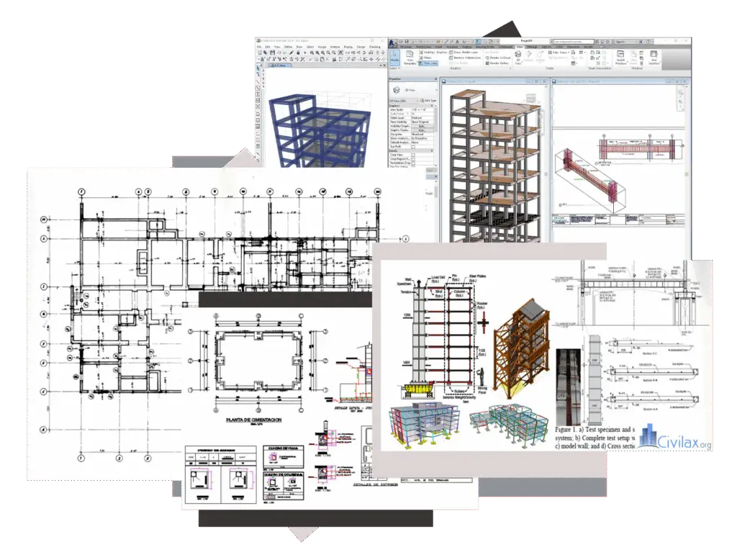
Task: Click Remove Hidden Lines in Revit ribbon
Action: [466, 58]
